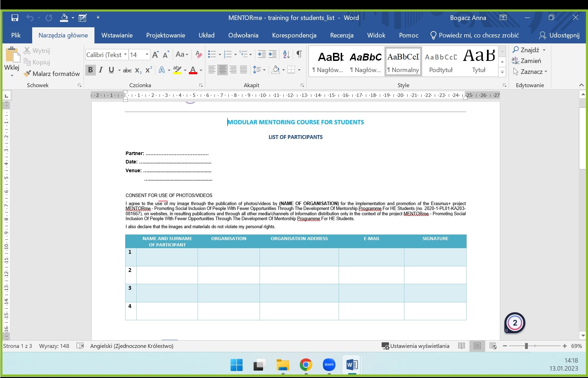Switch to the Układ tab
This screenshot has width=588, height=378.
point(206,35)
